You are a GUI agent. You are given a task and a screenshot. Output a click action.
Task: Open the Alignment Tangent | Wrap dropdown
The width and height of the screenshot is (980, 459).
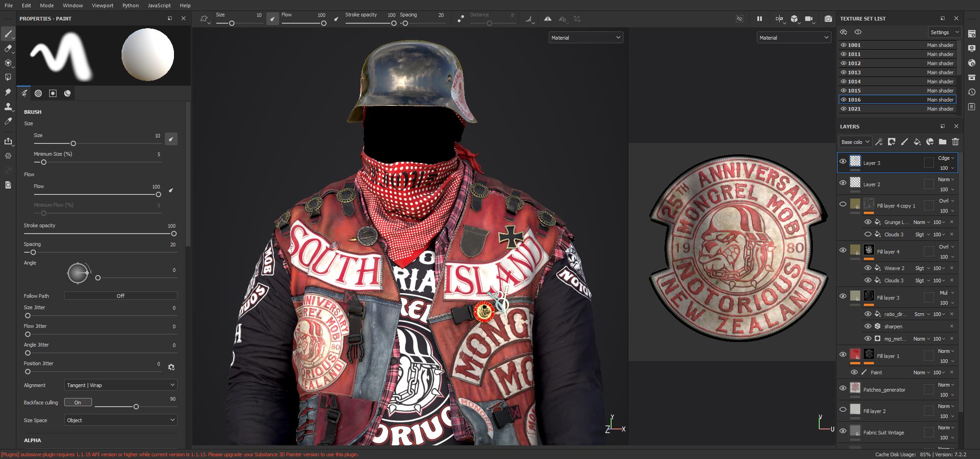coord(121,385)
